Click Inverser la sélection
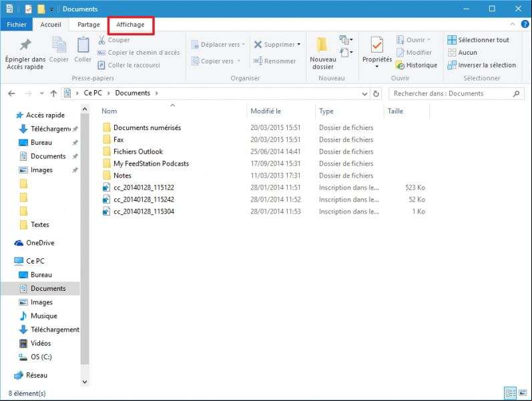This screenshot has height=401, width=532. point(482,65)
